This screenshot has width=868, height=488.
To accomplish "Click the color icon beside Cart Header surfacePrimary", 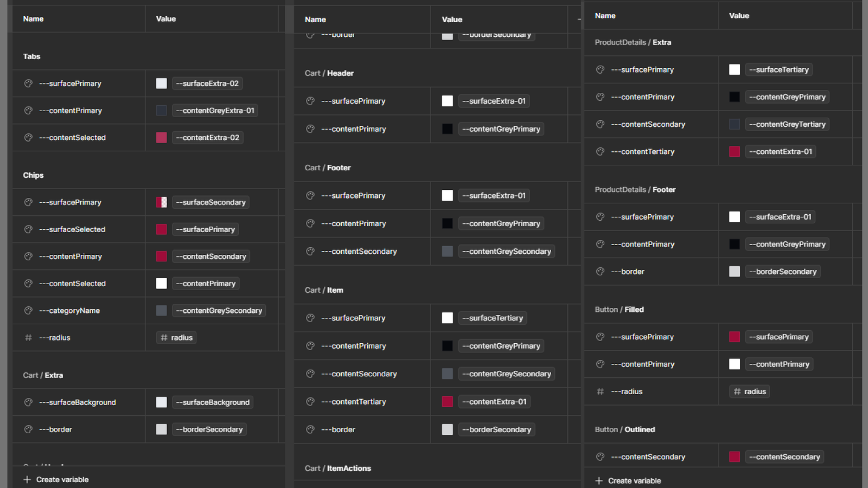I will point(310,101).
